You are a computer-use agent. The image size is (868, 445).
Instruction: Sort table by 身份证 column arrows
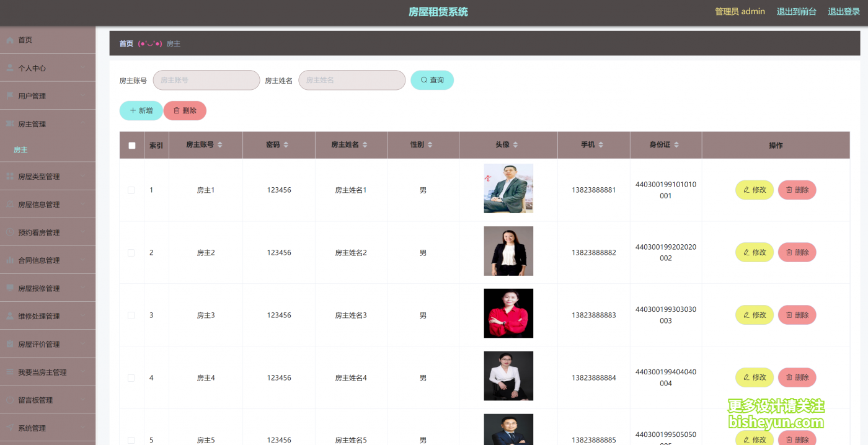click(676, 145)
